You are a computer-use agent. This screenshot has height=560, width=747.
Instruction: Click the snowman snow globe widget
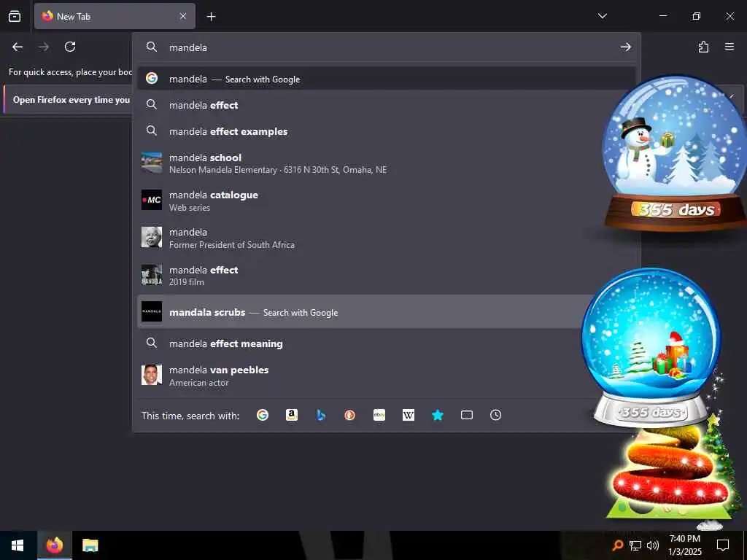click(x=674, y=152)
